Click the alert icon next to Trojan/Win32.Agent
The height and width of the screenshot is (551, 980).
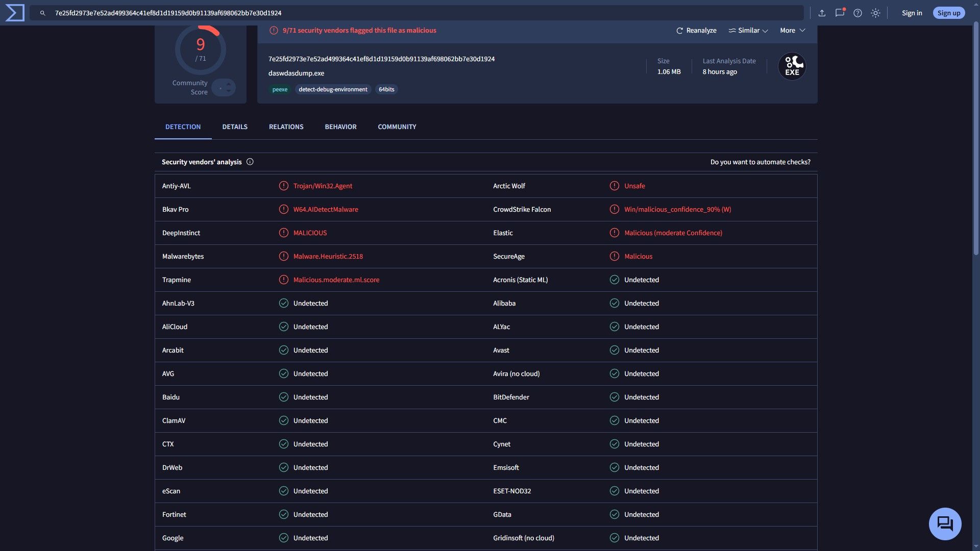[x=284, y=186]
